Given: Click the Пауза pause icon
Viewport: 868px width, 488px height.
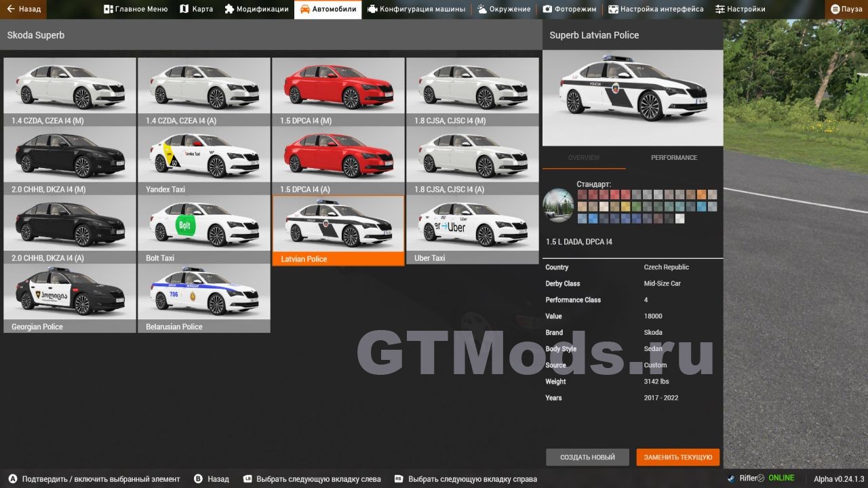Looking at the screenshot, I should click(836, 9).
